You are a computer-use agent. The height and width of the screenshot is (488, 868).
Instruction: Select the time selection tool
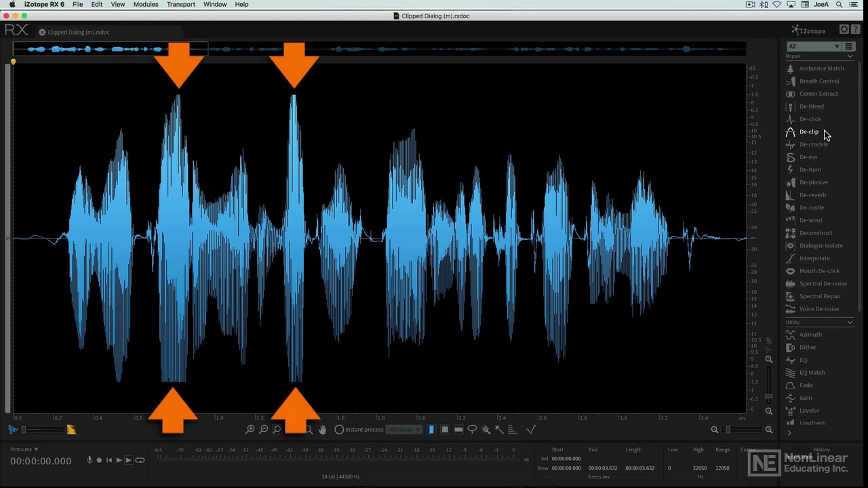coord(431,430)
